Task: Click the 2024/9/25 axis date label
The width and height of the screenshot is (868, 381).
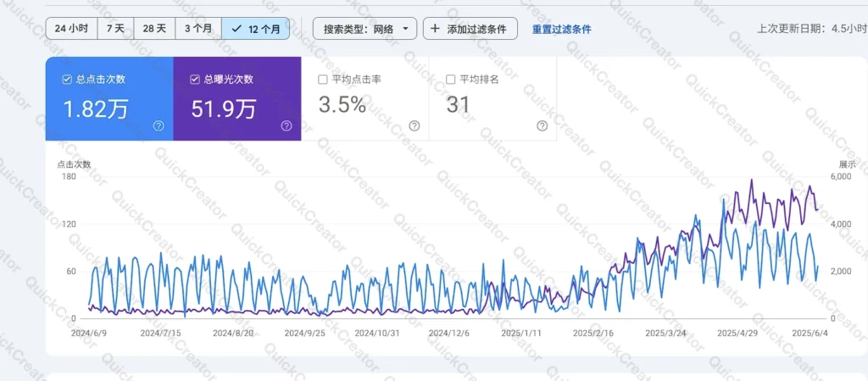Action: tap(304, 334)
